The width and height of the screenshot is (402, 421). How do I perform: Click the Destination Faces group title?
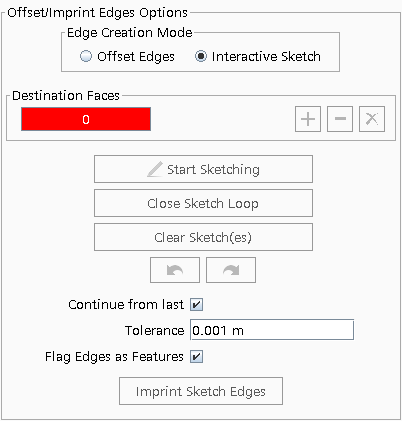(x=66, y=96)
